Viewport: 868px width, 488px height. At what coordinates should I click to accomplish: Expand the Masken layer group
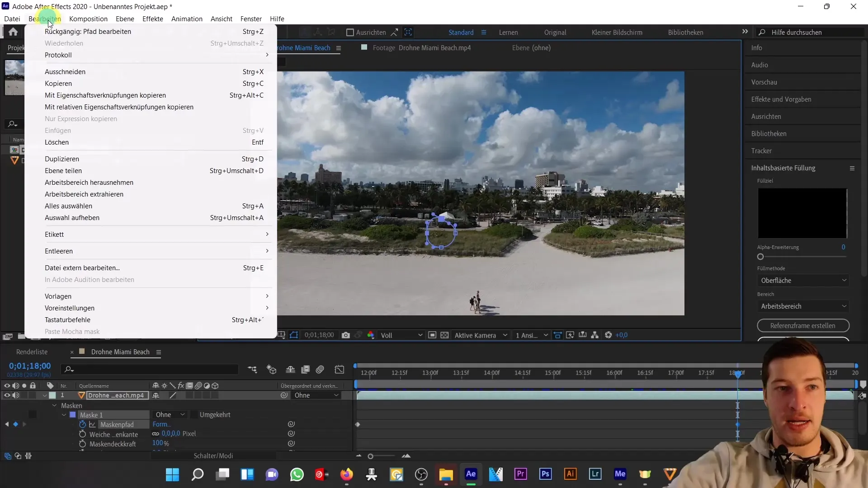coord(54,405)
